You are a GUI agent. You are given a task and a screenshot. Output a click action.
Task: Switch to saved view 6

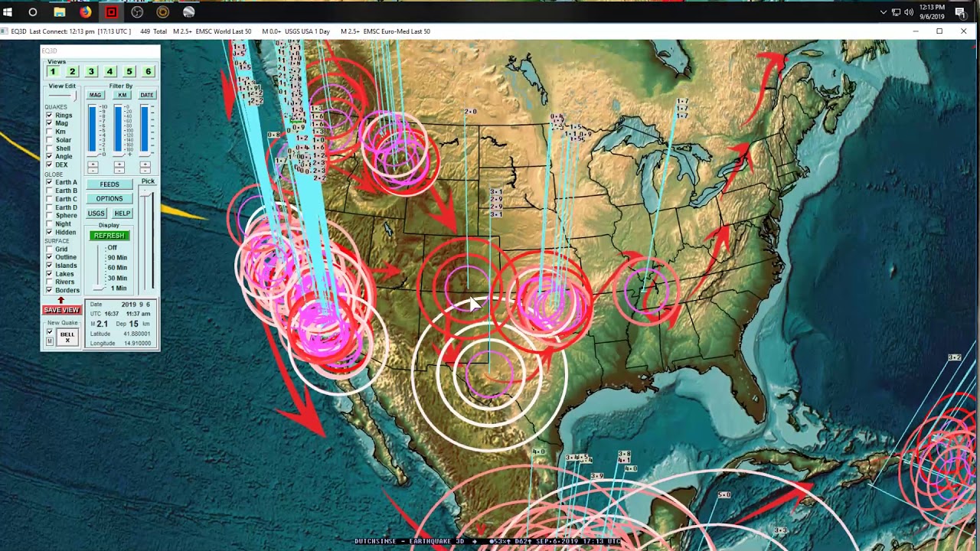[148, 71]
